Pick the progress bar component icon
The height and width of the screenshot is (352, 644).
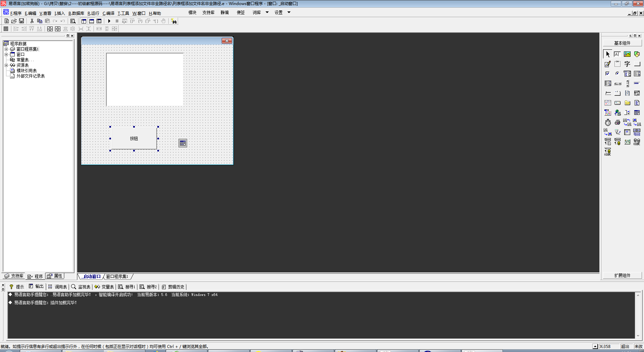[x=637, y=83]
